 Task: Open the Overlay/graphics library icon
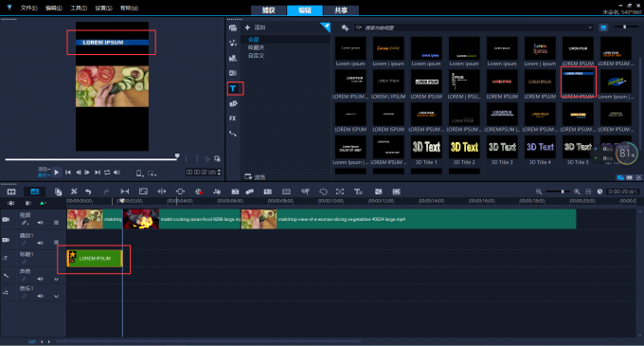click(x=233, y=103)
